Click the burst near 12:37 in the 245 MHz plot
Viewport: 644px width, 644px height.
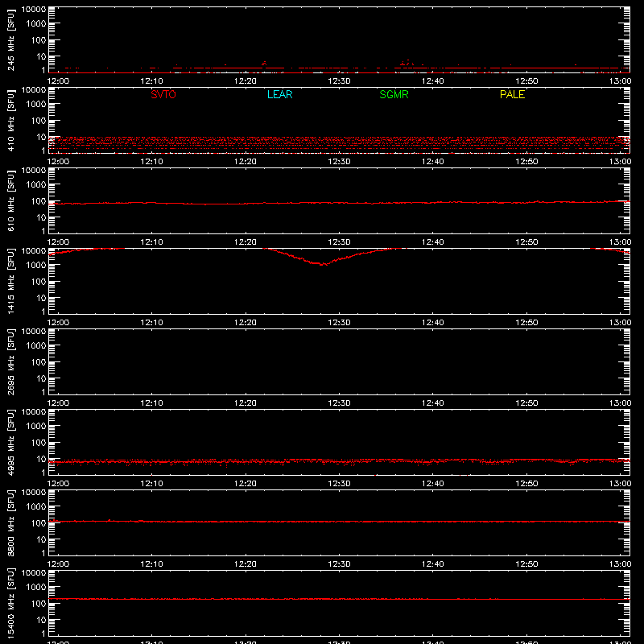pyautogui.click(x=407, y=63)
